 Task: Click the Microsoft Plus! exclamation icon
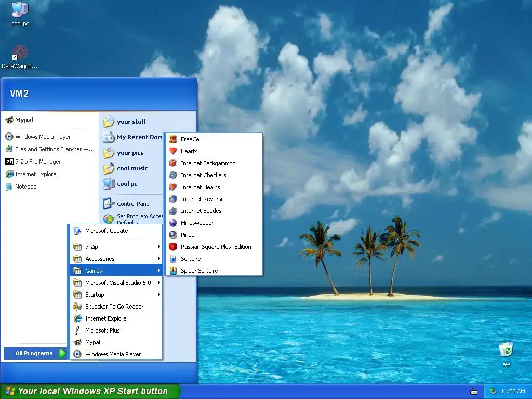(77, 330)
